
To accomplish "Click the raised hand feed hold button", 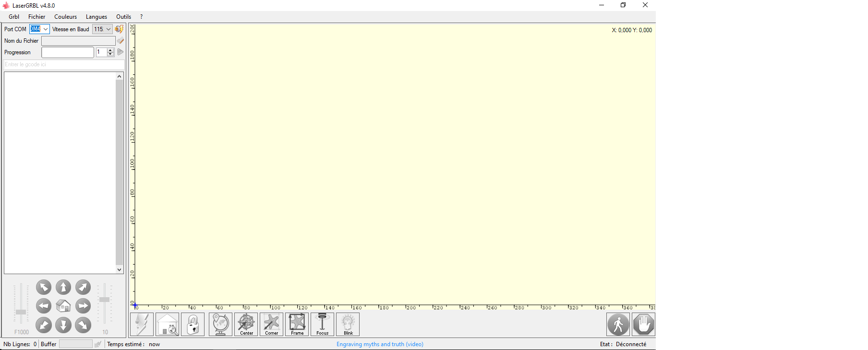I will (644, 325).
